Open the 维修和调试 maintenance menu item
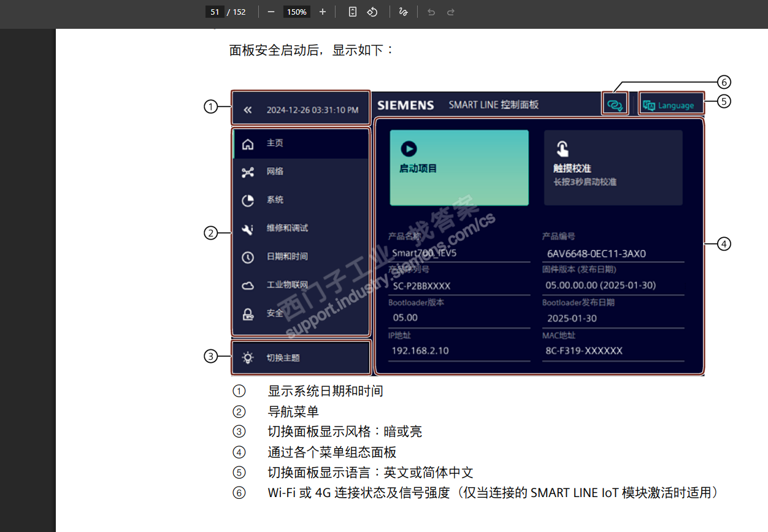The width and height of the screenshot is (768, 532). [301, 228]
